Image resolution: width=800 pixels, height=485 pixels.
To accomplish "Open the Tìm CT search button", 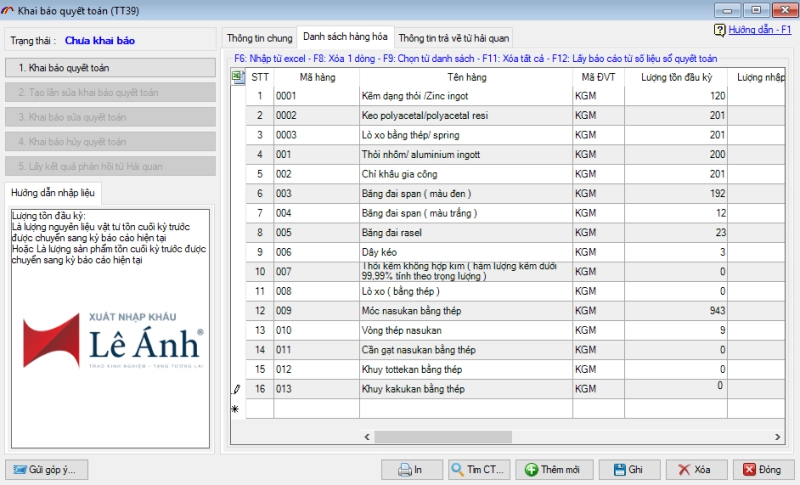I will click(x=479, y=469).
